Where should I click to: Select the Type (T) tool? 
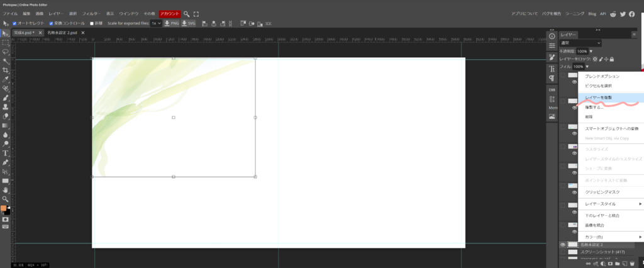click(x=5, y=153)
